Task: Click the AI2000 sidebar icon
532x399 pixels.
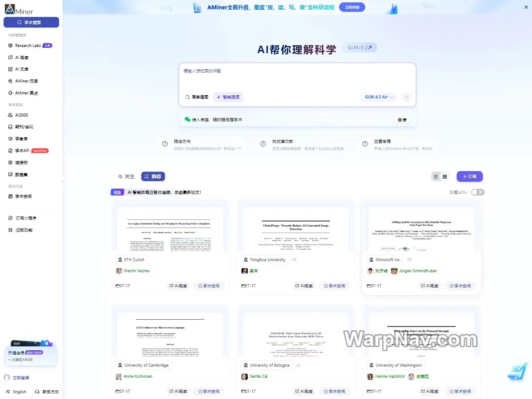Action: (x=11, y=115)
